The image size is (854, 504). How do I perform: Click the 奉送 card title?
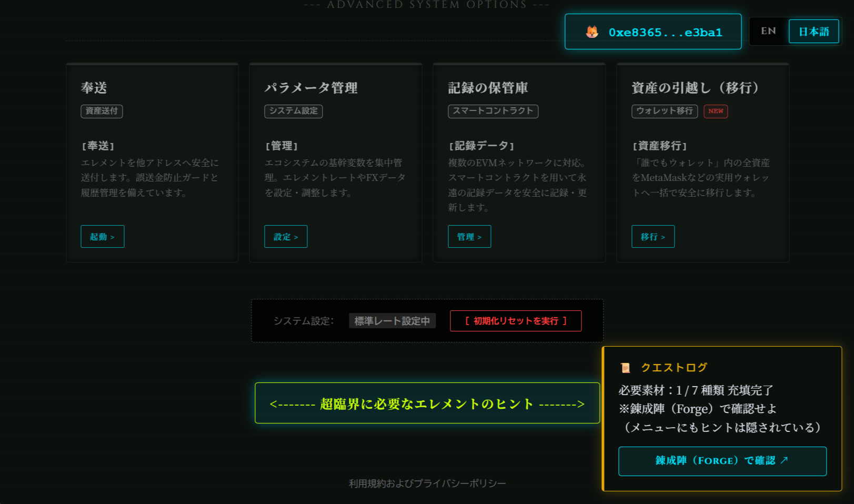click(x=94, y=88)
